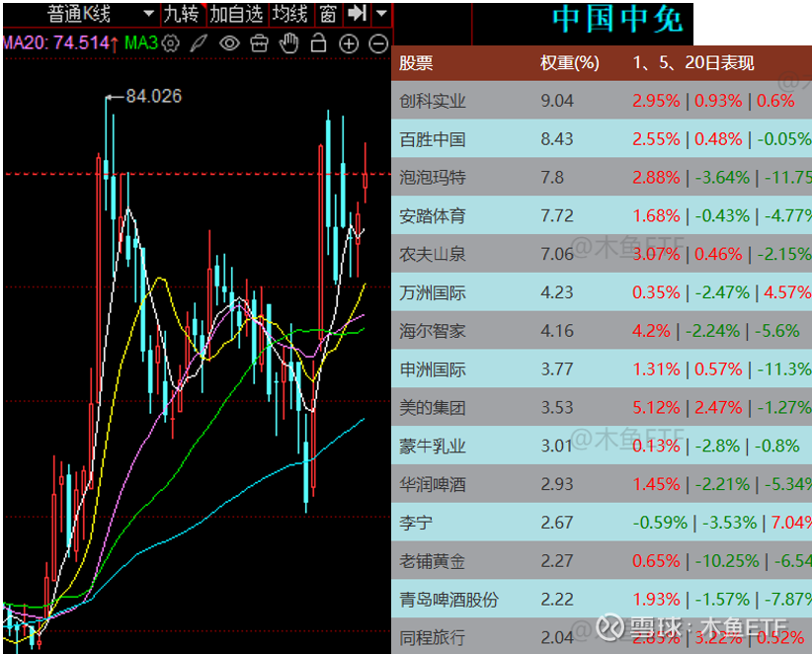Image resolution: width=812 pixels, height=654 pixels.
Task: Click the jump-to-end arrow icon
Action: 358,14
